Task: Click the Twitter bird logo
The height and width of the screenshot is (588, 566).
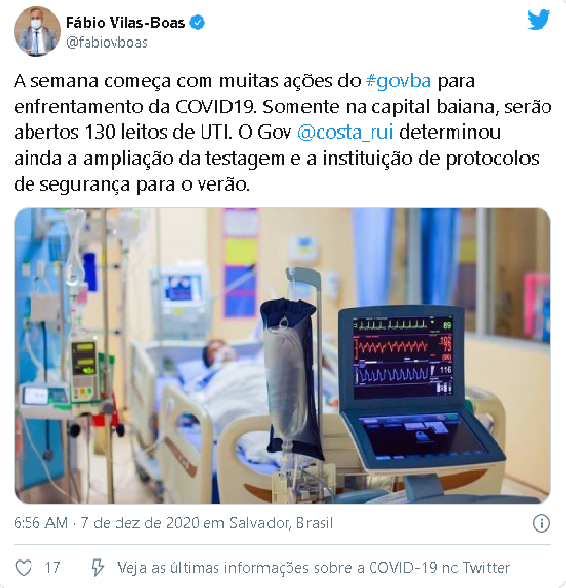Action: pyautogui.click(x=538, y=20)
